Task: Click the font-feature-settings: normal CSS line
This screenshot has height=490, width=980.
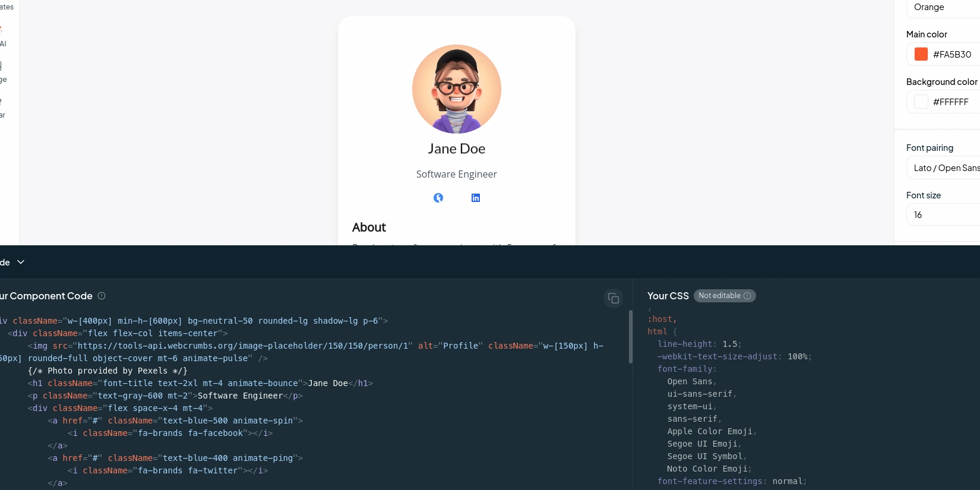Action: (732, 481)
